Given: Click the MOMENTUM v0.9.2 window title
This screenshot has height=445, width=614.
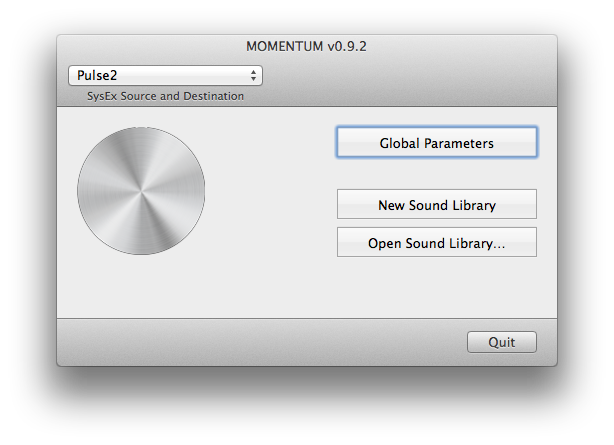Looking at the screenshot, I should click(306, 46).
